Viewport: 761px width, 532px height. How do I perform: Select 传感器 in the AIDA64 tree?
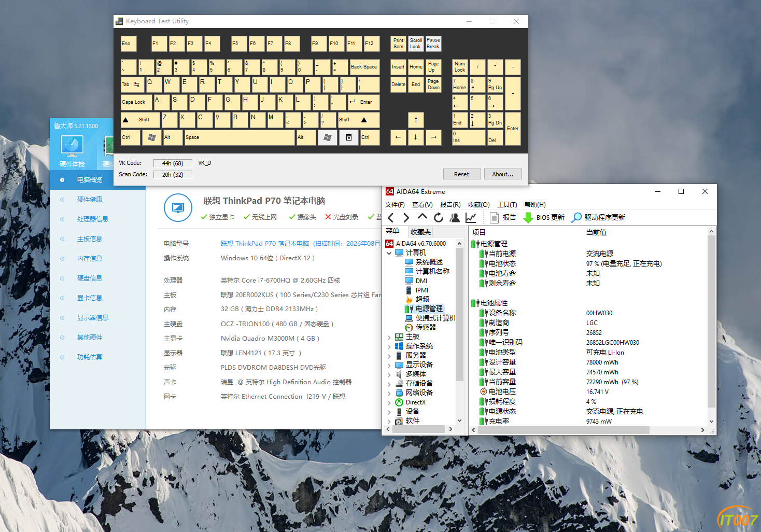tap(426, 328)
